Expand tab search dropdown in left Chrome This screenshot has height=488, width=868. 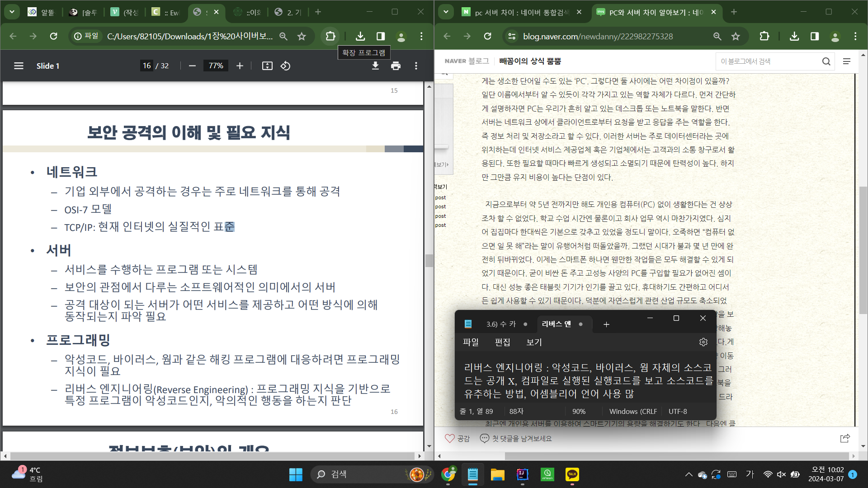click(x=12, y=12)
